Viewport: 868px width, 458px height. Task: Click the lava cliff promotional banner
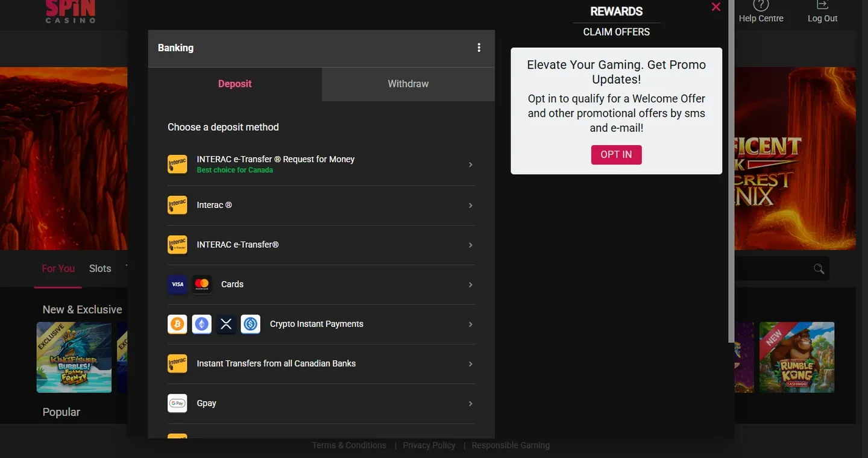pyautogui.click(x=64, y=158)
